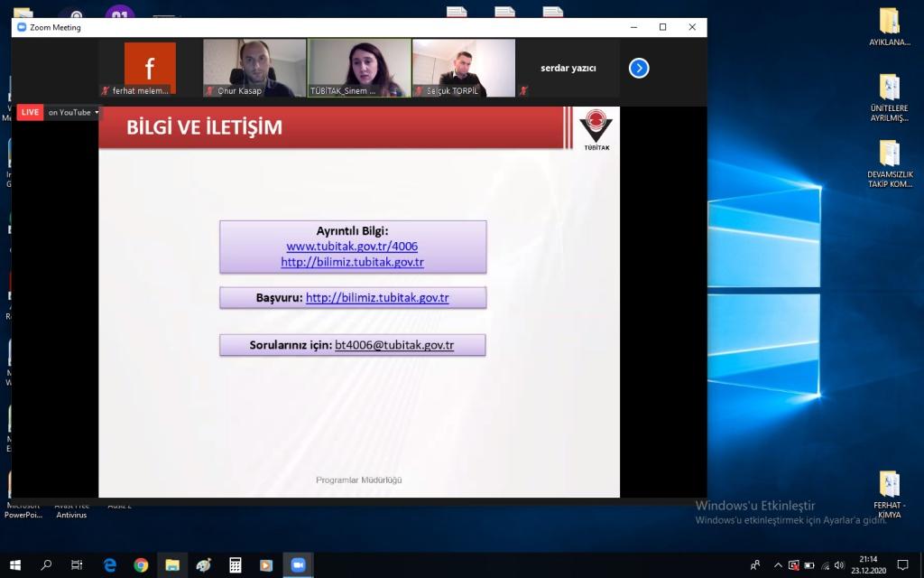Image resolution: width=924 pixels, height=578 pixels.
Task: Open the volume control in system tray
Action: 839,565
